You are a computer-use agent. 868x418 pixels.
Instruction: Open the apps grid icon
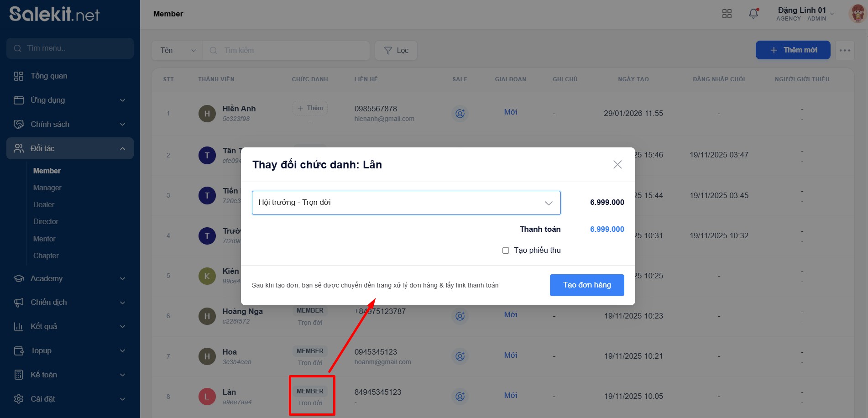[x=727, y=14]
